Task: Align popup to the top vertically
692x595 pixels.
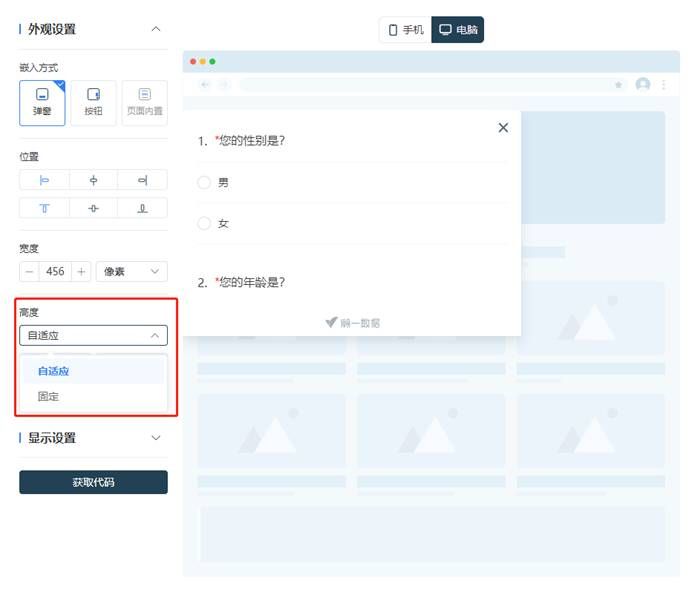Action: (44, 208)
